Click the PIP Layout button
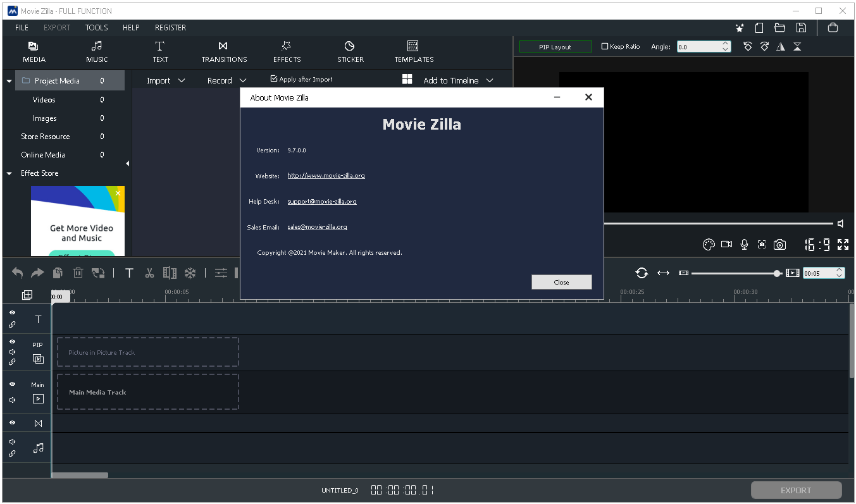Screen dimensions: 856x504 (555, 47)
